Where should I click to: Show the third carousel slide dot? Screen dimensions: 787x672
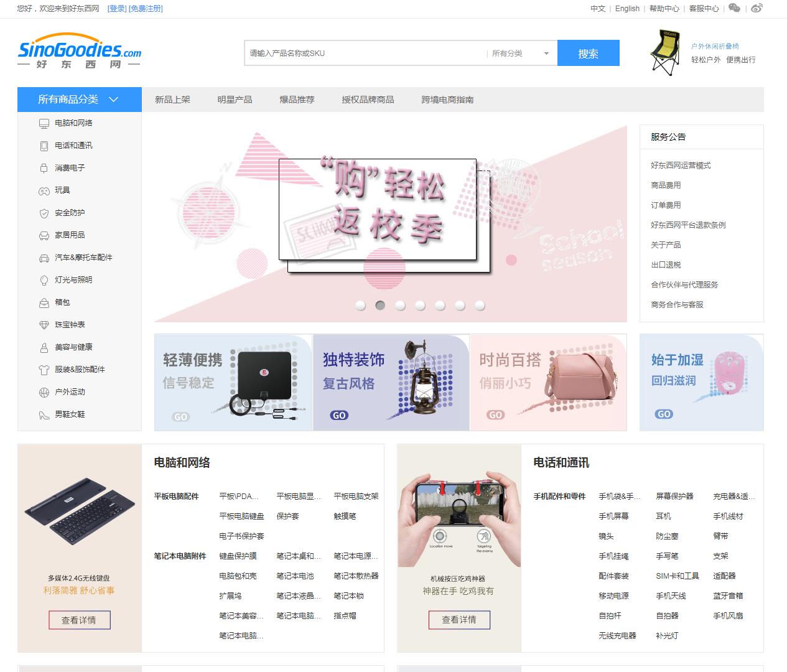click(400, 306)
